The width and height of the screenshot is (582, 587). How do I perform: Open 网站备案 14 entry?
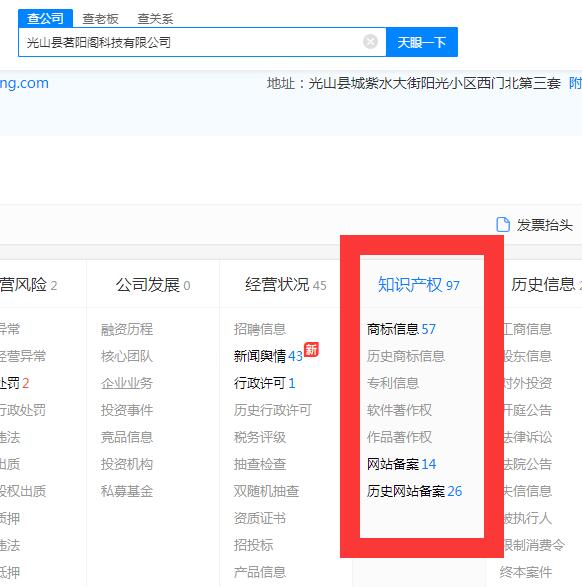tap(401, 464)
